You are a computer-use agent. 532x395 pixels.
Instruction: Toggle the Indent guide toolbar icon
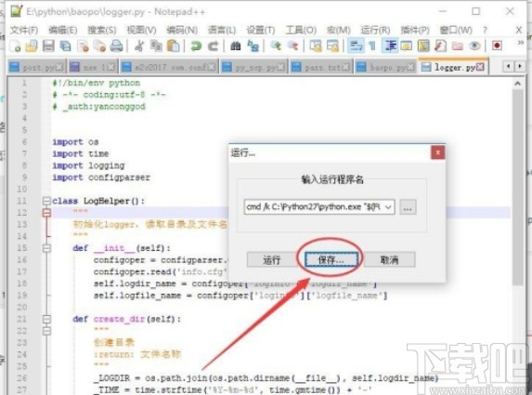pyautogui.click(x=390, y=46)
